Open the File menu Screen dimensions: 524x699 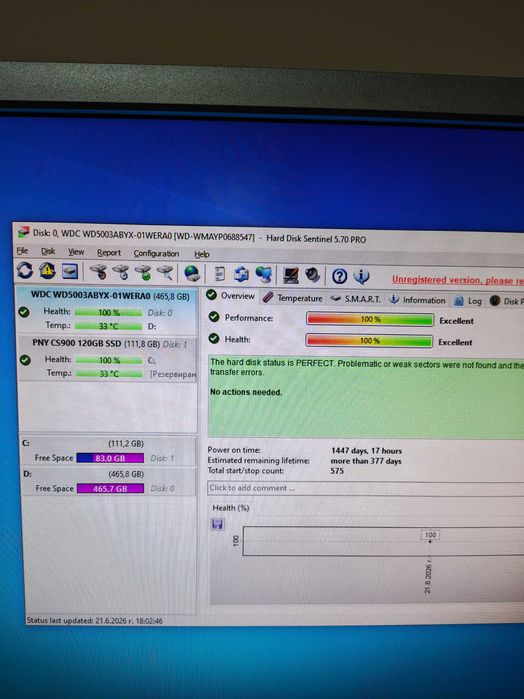pyautogui.click(x=22, y=251)
